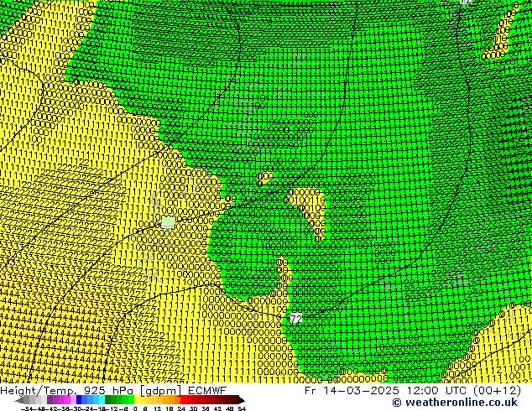532x411 pixels.
Task: Click the ECMWF model label
Action: coord(207,390)
